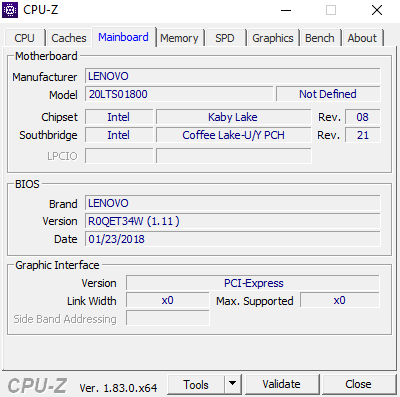
Task: Click the Validate button
Action: coord(282,384)
